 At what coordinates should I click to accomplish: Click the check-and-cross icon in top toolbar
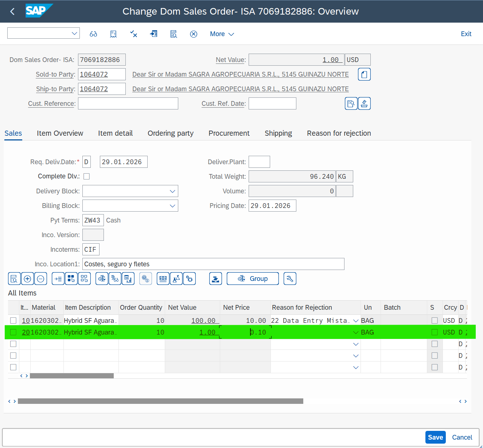[133, 34]
